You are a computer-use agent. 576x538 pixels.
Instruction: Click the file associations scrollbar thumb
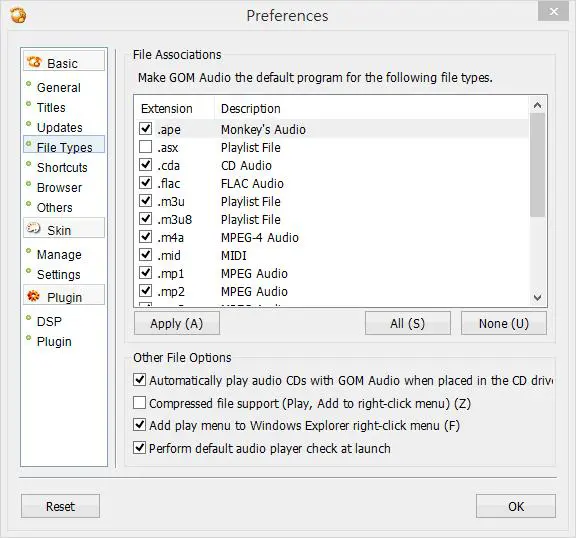point(537,165)
